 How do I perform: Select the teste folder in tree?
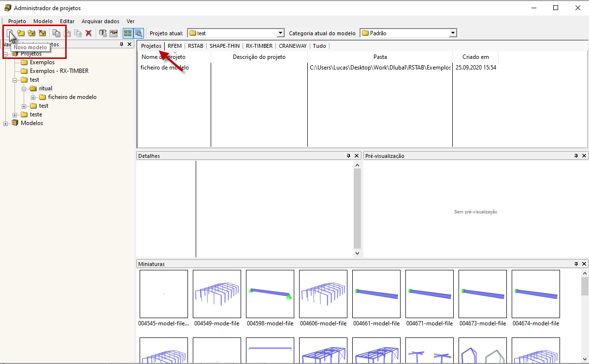pos(36,114)
